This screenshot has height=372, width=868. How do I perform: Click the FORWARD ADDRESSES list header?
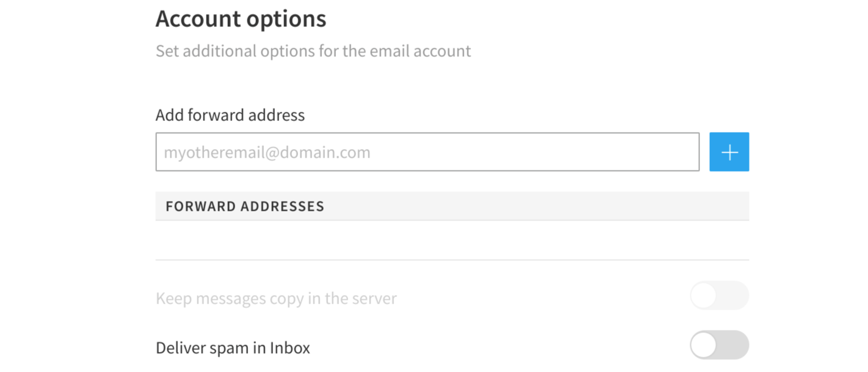coord(452,206)
